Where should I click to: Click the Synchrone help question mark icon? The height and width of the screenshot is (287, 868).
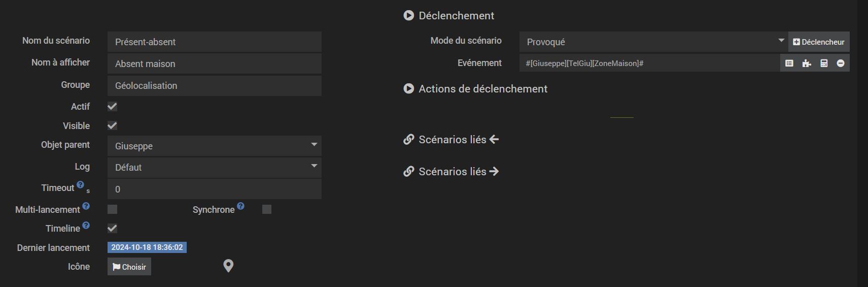coord(240,206)
